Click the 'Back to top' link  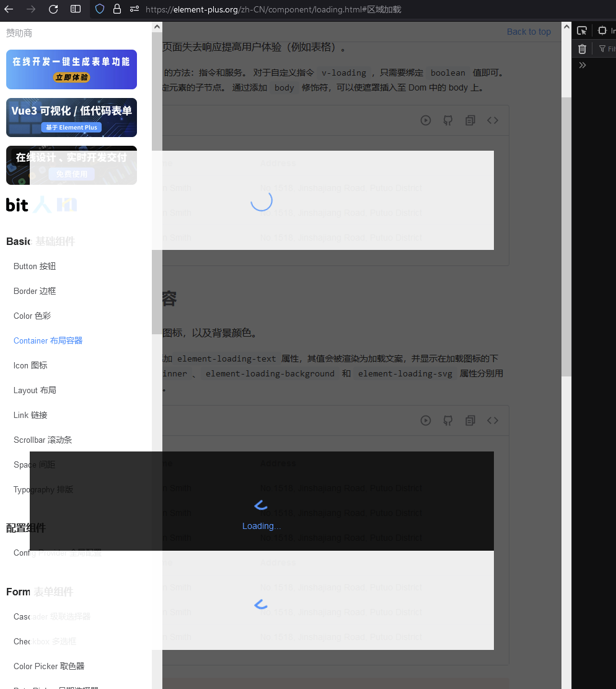pyautogui.click(x=529, y=31)
